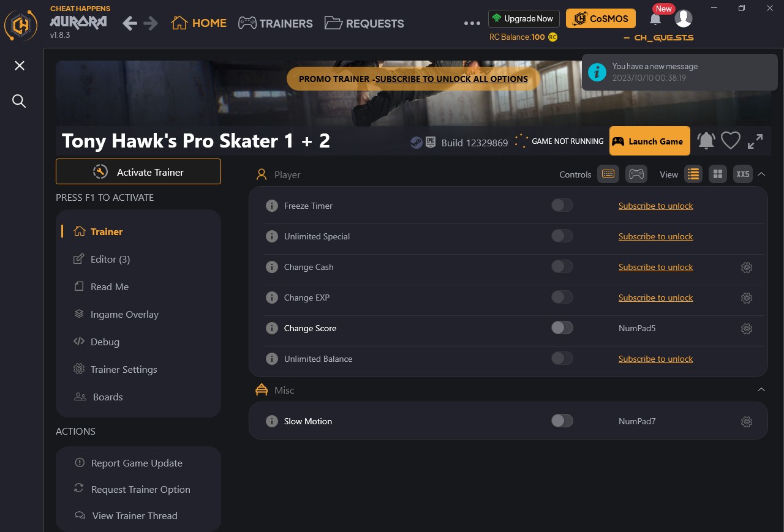The image size is (784, 532).
Task: Toggle Freeze Timer switch
Action: [x=562, y=205]
